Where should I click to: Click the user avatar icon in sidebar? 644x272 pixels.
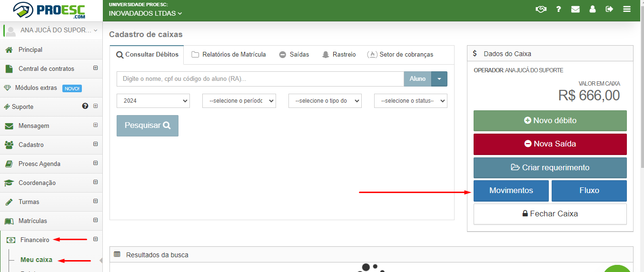click(10, 31)
